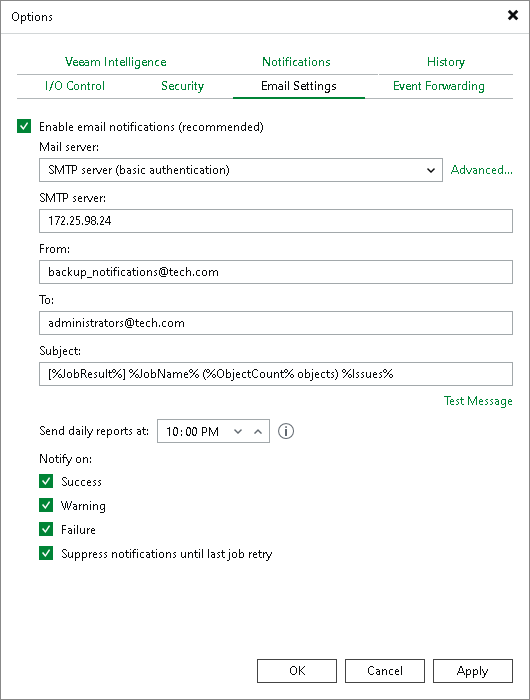530x700 pixels.
Task: Toggle the Warning notification checkbox
Action: [x=46, y=505]
